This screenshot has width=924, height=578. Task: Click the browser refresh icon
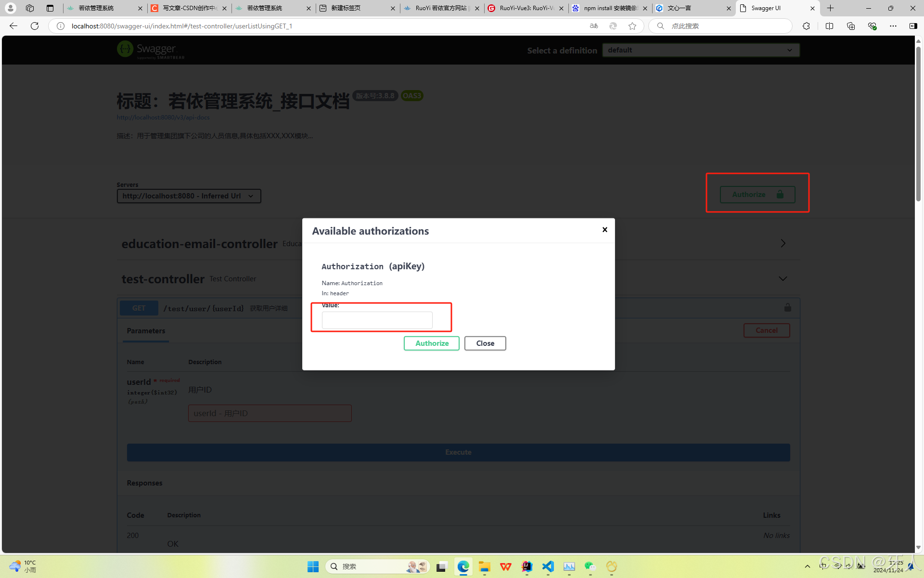[35, 26]
